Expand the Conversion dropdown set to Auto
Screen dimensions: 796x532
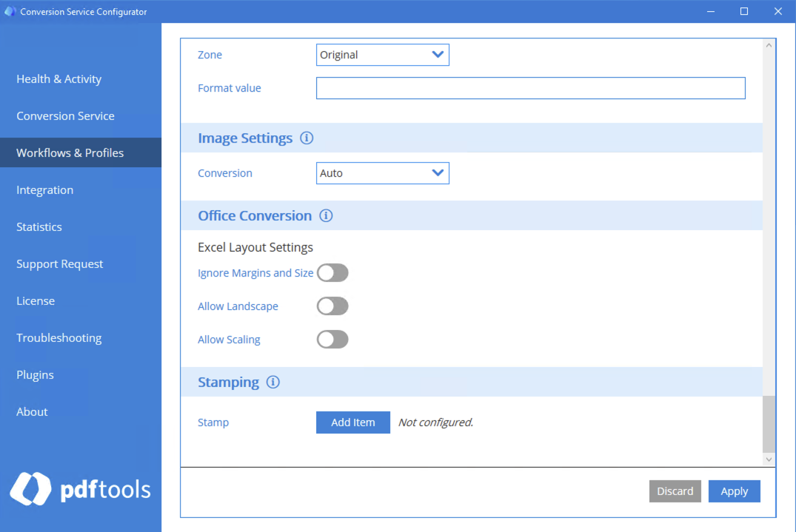click(x=382, y=172)
